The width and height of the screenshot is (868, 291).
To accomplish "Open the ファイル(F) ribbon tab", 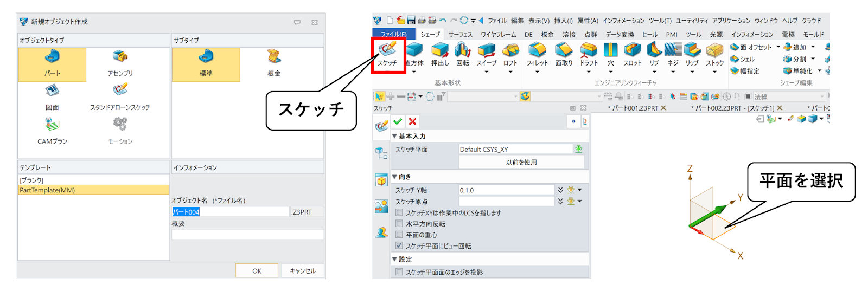I will (393, 34).
